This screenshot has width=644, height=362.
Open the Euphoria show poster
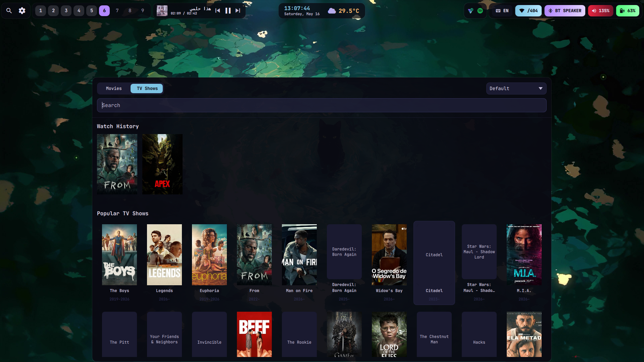[209, 255]
